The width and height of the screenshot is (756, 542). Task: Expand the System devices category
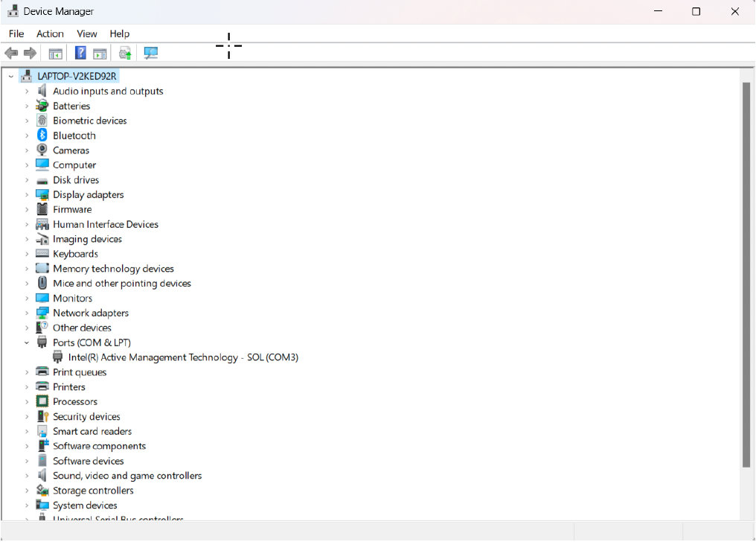click(27, 506)
